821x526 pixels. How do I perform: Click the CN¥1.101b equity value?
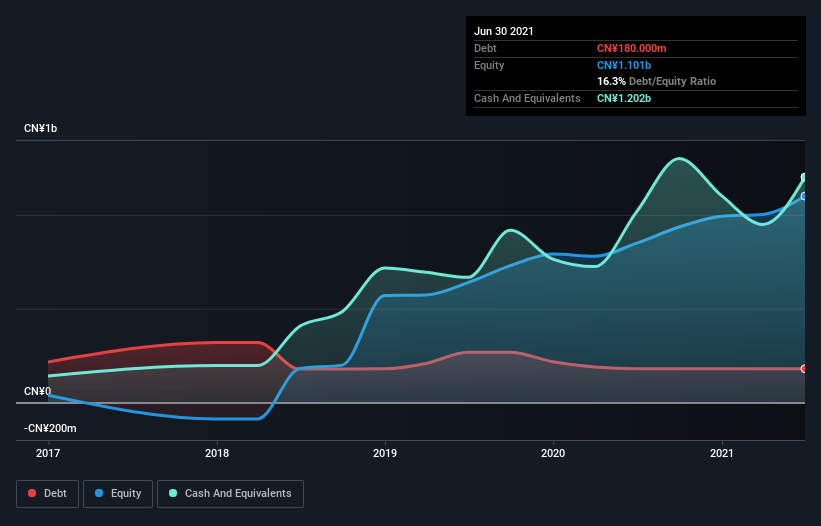(624, 65)
